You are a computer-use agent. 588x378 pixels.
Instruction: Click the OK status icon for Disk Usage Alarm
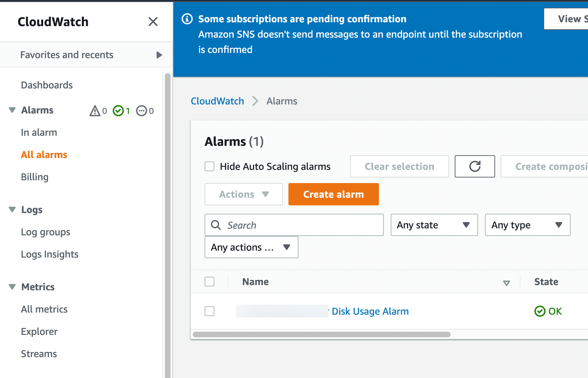pyautogui.click(x=539, y=311)
